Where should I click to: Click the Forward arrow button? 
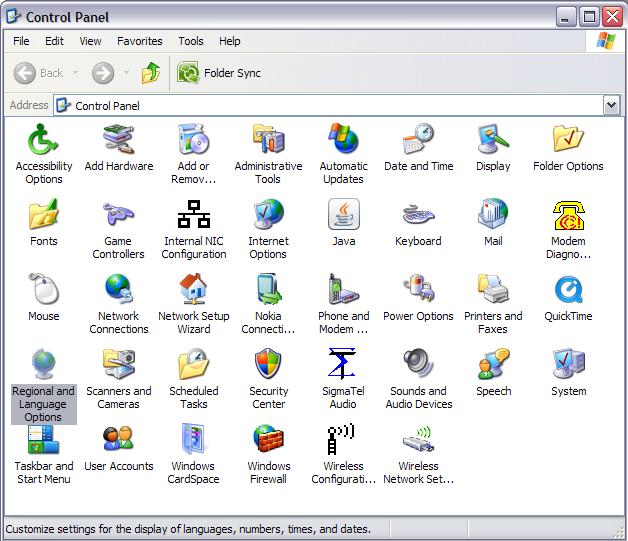[103, 73]
